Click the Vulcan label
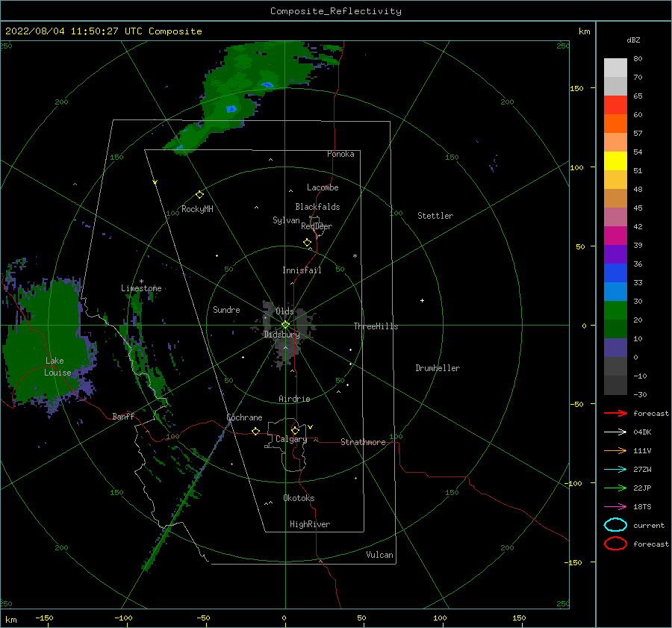 click(x=379, y=555)
